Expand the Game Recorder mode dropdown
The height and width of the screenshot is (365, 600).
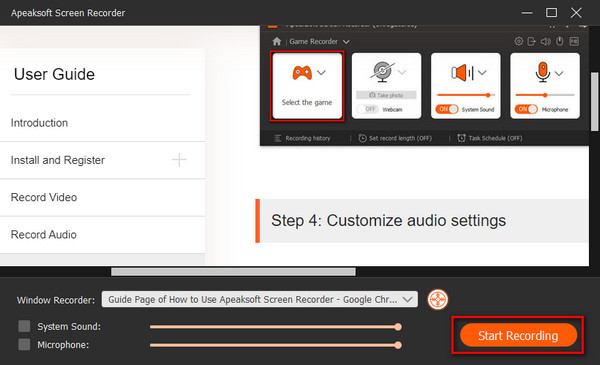pyautogui.click(x=346, y=41)
